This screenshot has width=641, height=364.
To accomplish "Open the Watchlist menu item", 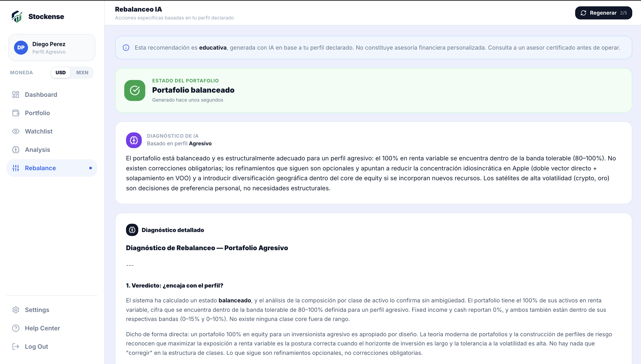I will pyautogui.click(x=52, y=131).
